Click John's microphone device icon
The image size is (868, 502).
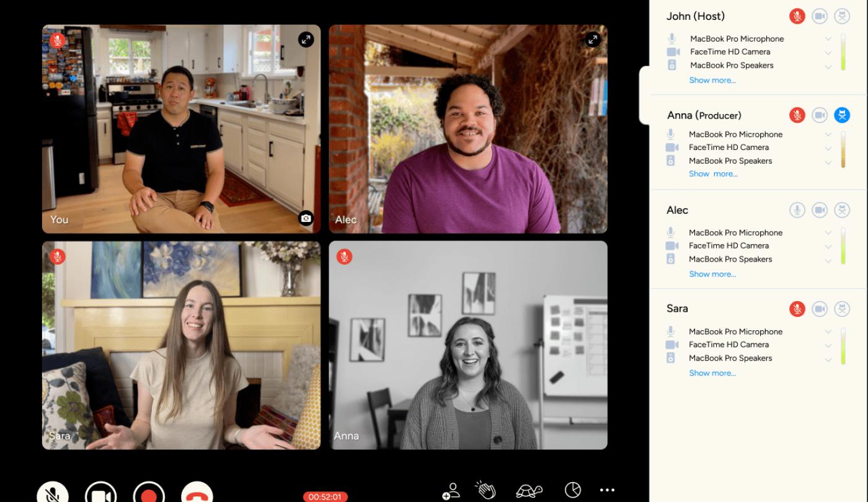pyautogui.click(x=671, y=38)
